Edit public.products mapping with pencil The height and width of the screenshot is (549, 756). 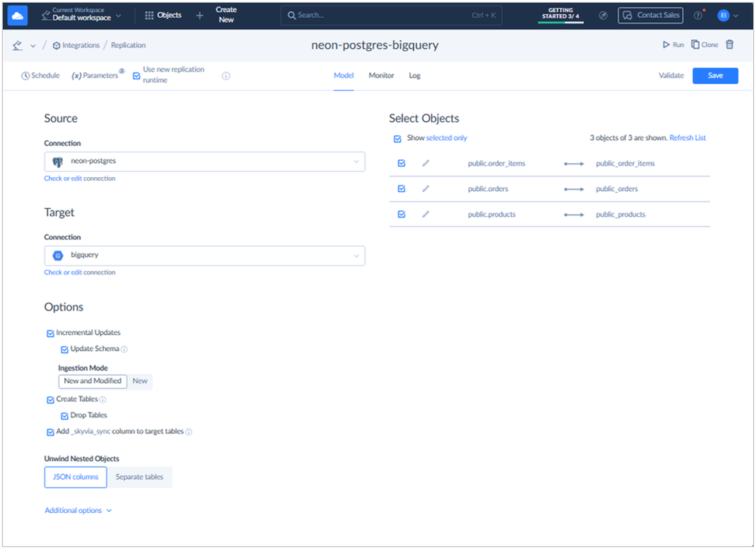pos(425,215)
